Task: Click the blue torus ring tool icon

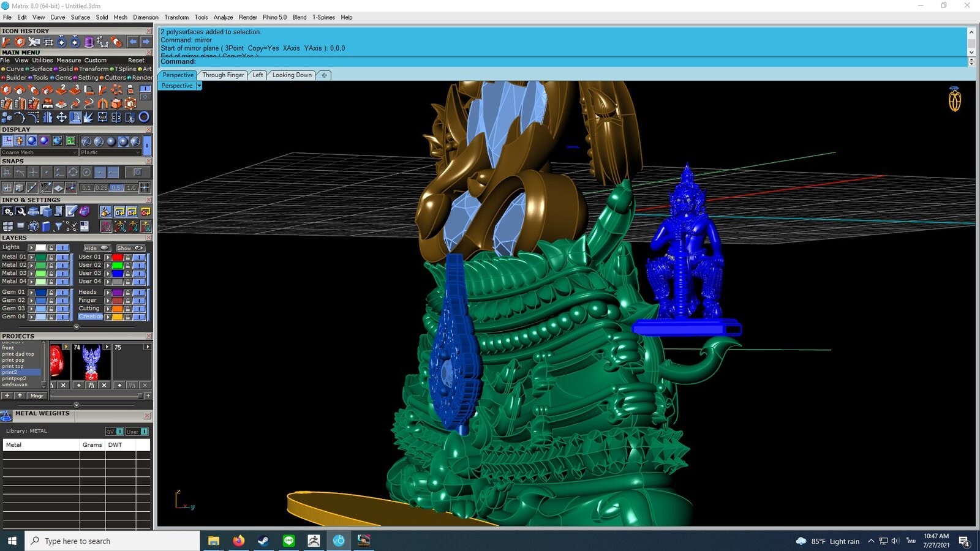Action: (x=144, y=117)
